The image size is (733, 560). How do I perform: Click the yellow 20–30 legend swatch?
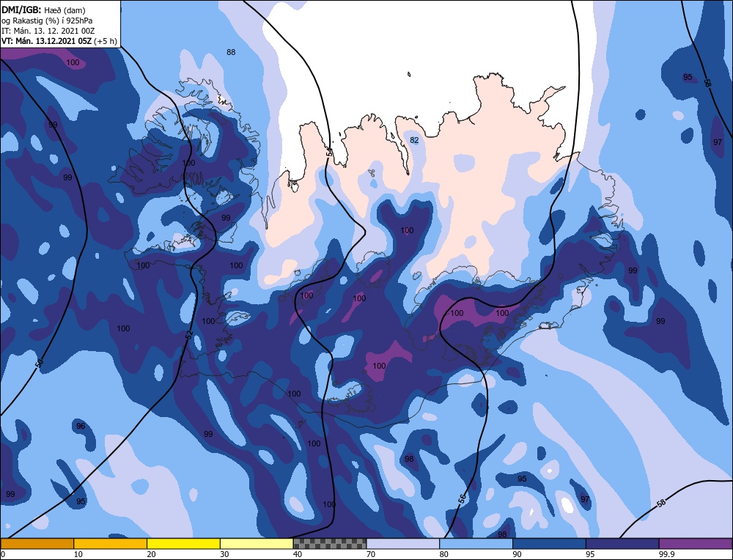(183, 544)
